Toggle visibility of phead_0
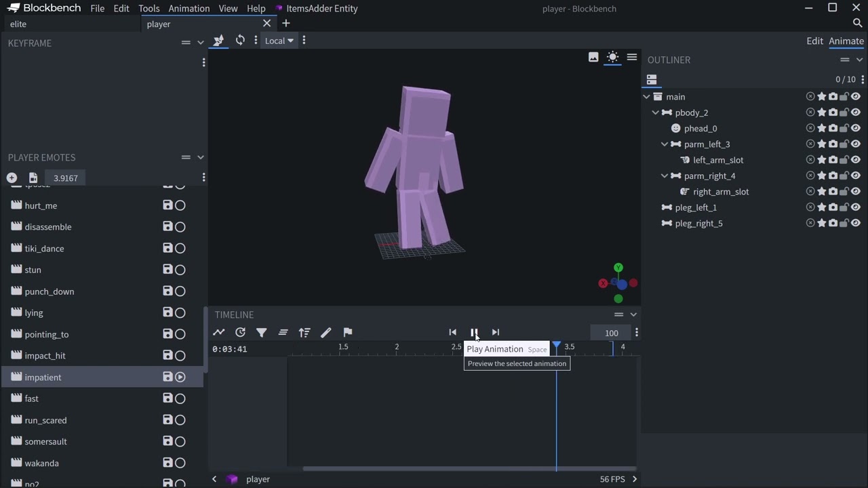 point(856,128)
